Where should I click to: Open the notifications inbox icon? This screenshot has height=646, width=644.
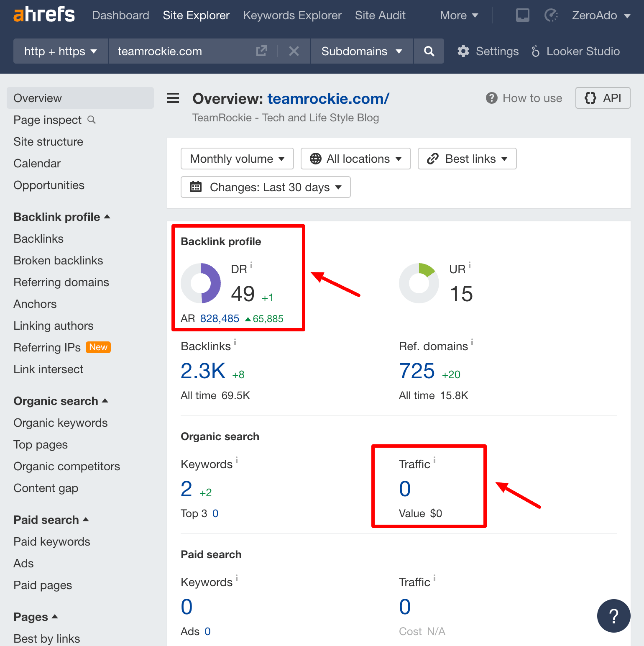click(522, 15)
